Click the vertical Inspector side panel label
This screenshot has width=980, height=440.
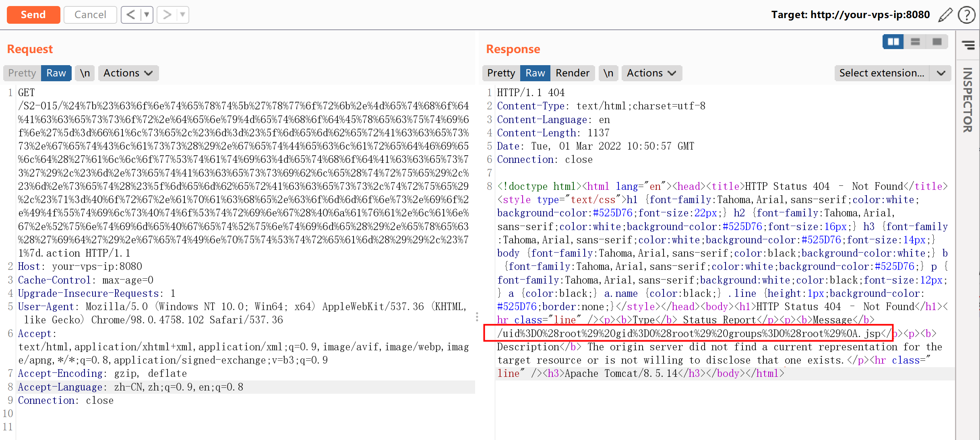tap(968, 100)
